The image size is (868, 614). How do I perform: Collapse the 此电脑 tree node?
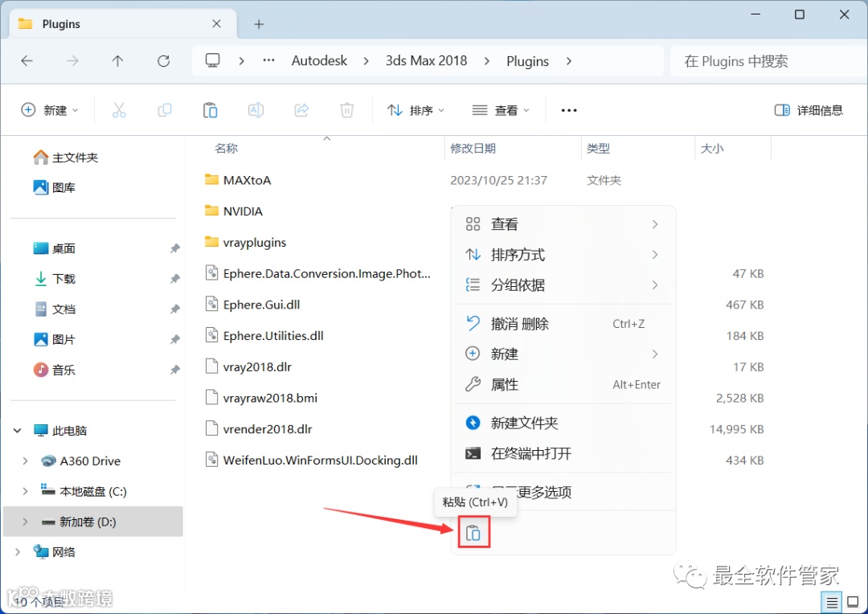point(17,430)
